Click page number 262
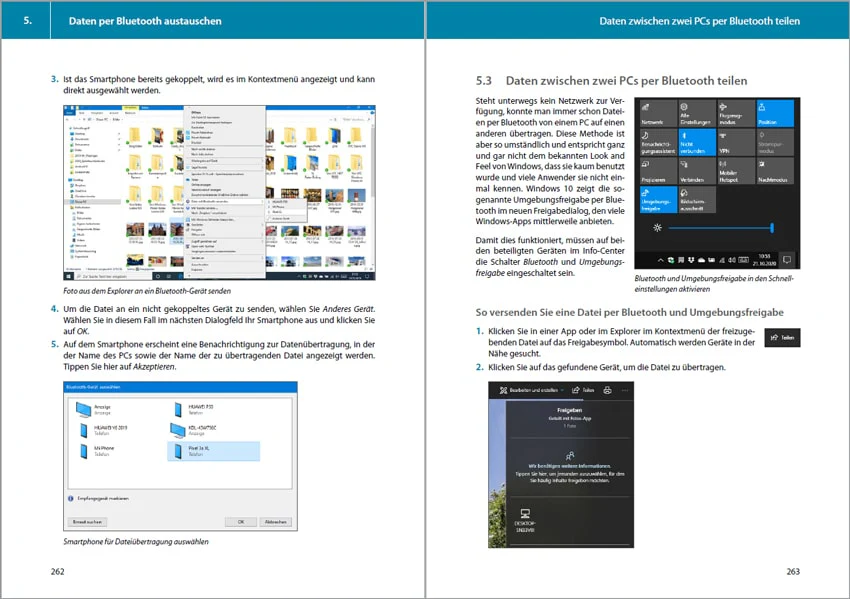 pyautogui.click(x=57, y=571)
